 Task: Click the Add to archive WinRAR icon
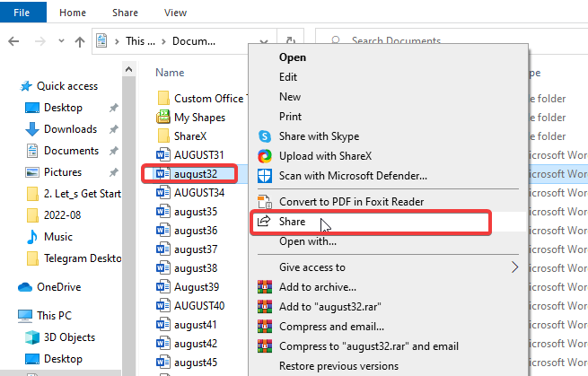tap(265, 287)
